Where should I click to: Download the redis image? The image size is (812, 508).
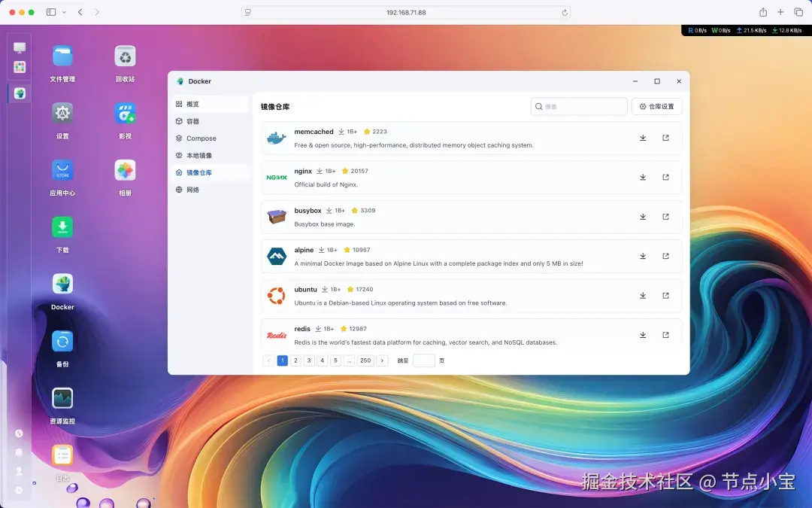643,335
